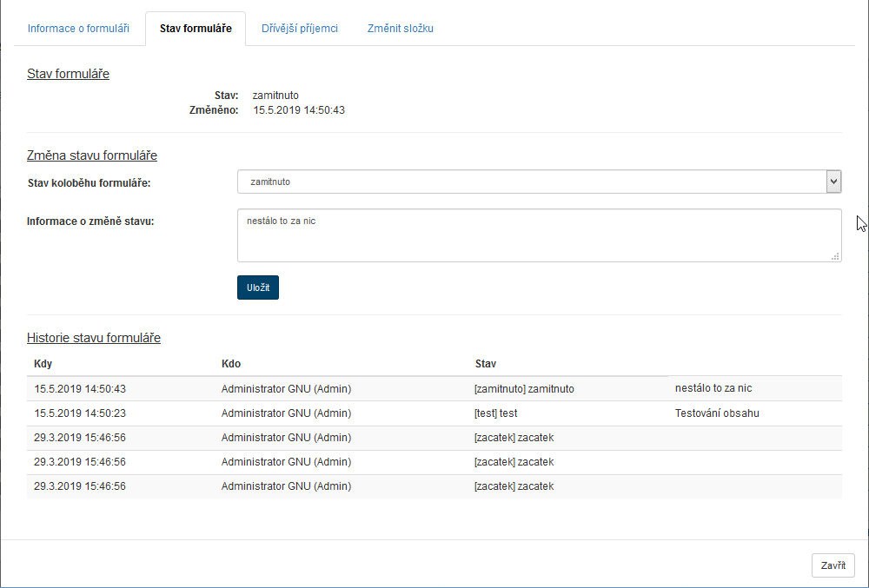The height and width of the screenshot is (588, 869).
Task: Click the 'Změna stavu formuláře' section heading
Action: coord(92,155)
